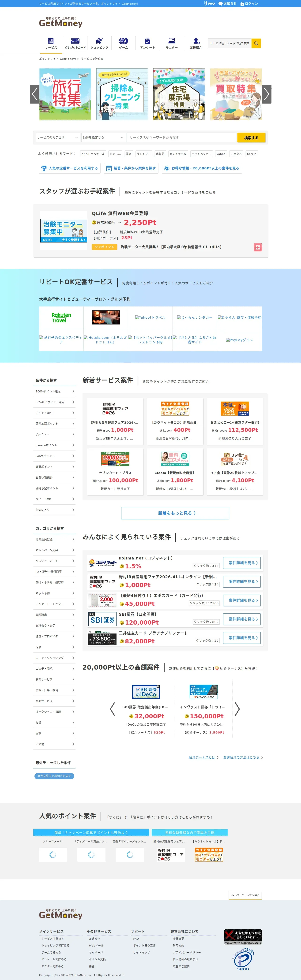This screenshot has height=980, width=301.
Task: Click the GetMoney header logo
Action: click(60, 22)
